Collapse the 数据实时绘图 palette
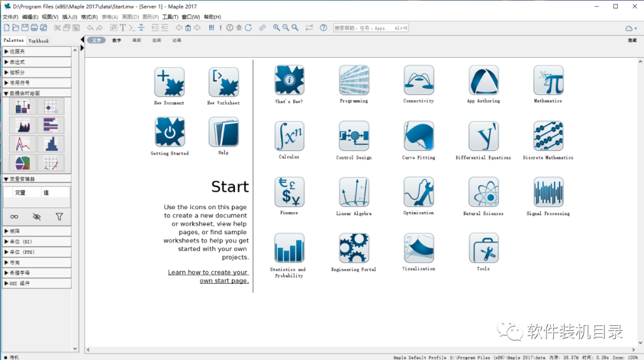Image resolution: width=644 pixels, height=360 pixels. (37, 93)
